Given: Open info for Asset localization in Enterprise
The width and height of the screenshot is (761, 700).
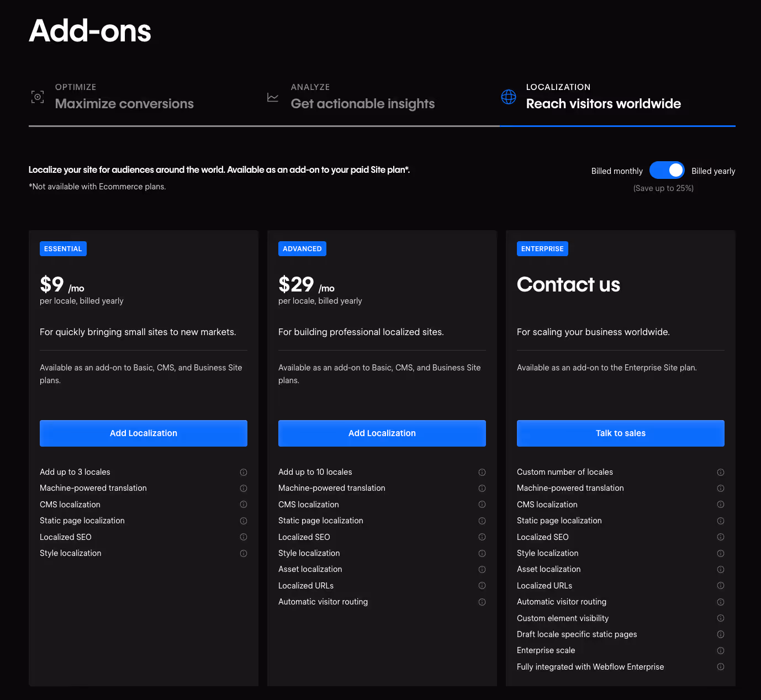Looking at the screenshot, I should click(720, 569).
